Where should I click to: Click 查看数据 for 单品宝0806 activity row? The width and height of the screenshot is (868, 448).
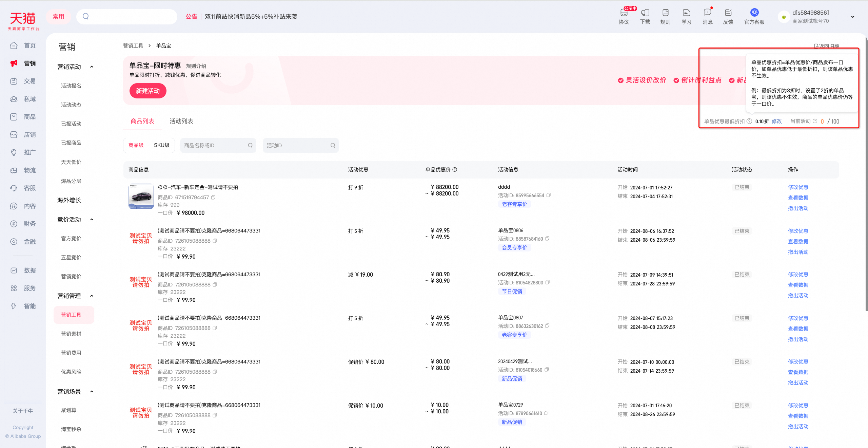pyautogui.click(x=798, y=242)
